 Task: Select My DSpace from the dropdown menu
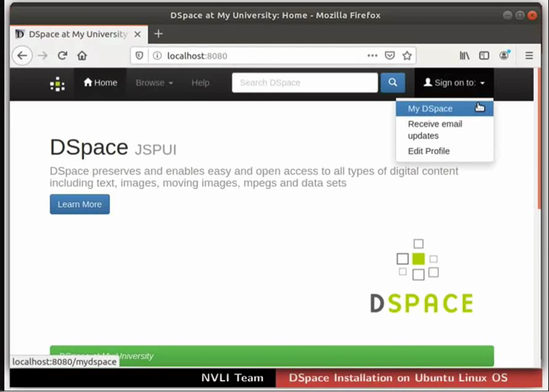(x=430, y=109)
